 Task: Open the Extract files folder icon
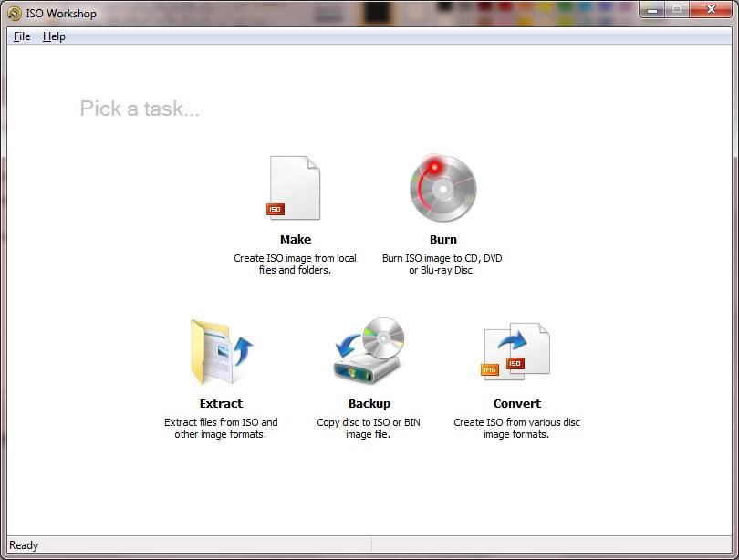click(x=222, y=351)
